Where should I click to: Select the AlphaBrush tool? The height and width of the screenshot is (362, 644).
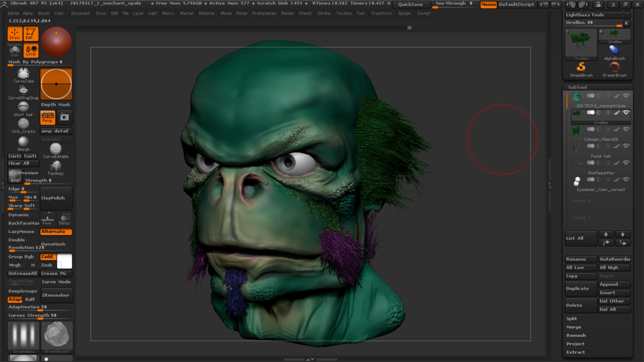point(614,53)
